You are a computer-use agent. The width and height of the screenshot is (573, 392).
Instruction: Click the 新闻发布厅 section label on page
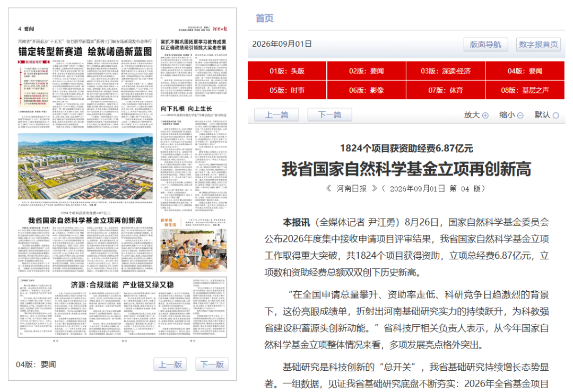coord(34,62)
